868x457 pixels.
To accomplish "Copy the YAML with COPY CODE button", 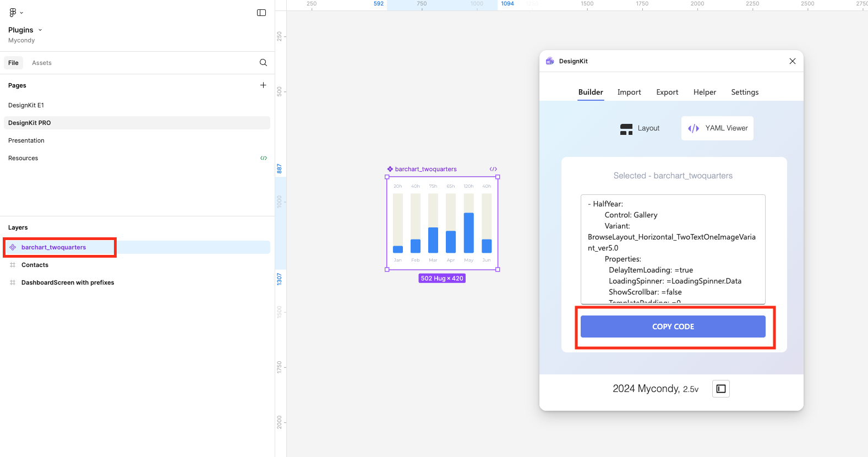I will (x=673, y=327).
